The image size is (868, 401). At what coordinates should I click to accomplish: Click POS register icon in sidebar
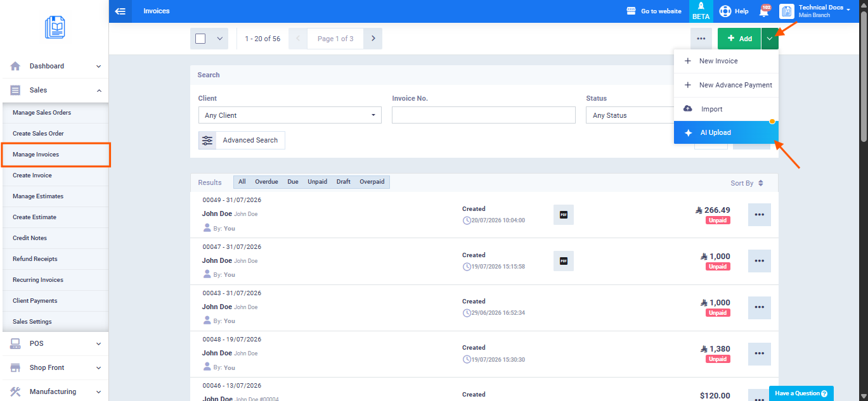click(x=16, y=343)
